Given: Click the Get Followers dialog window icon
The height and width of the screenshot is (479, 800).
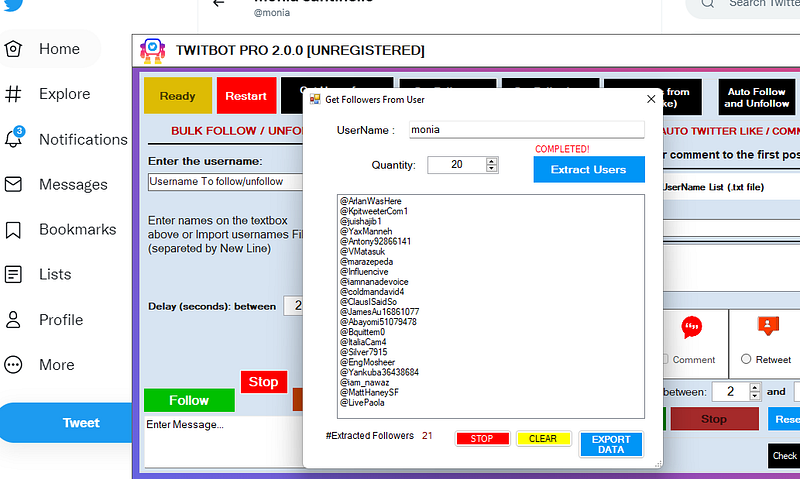Looking at the screenshot, I should (x=315, y=99).
